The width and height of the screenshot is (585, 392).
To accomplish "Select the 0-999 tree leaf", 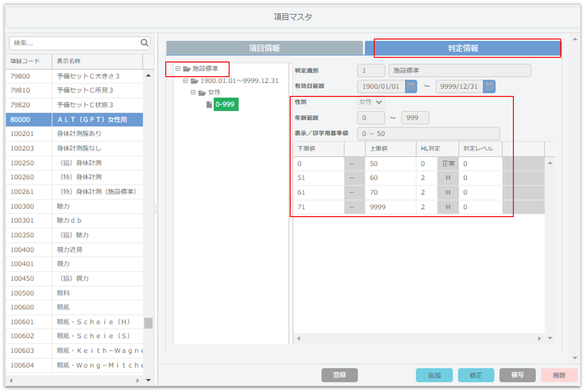I will pos(225,105).
